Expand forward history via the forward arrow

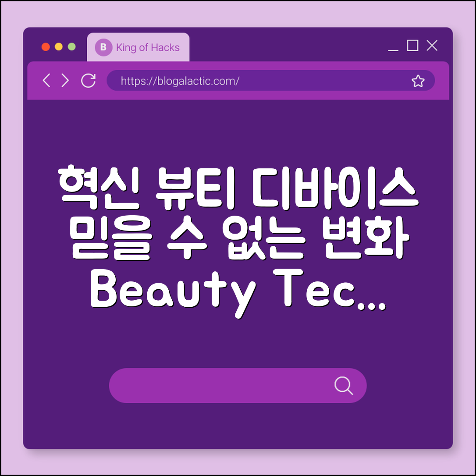[65, 81]
